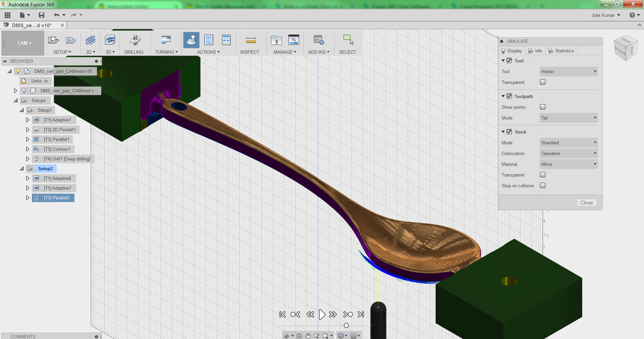Collapse the Setup1 tree node
Screen dimensions: 644x339
(x=22, y=110)
